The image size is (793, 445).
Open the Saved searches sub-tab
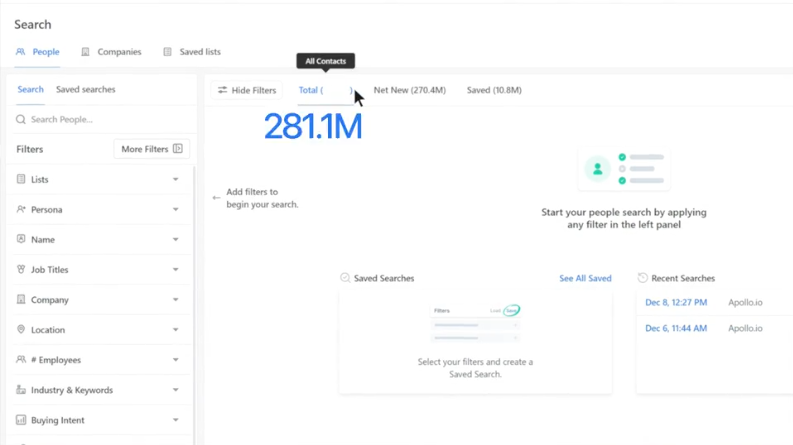[x=85, y=89]
